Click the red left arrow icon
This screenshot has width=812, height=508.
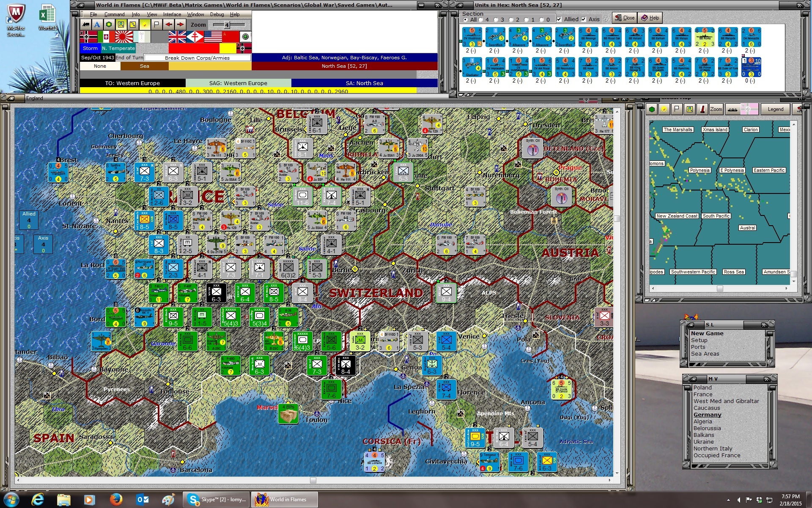(x=168, y=25)
